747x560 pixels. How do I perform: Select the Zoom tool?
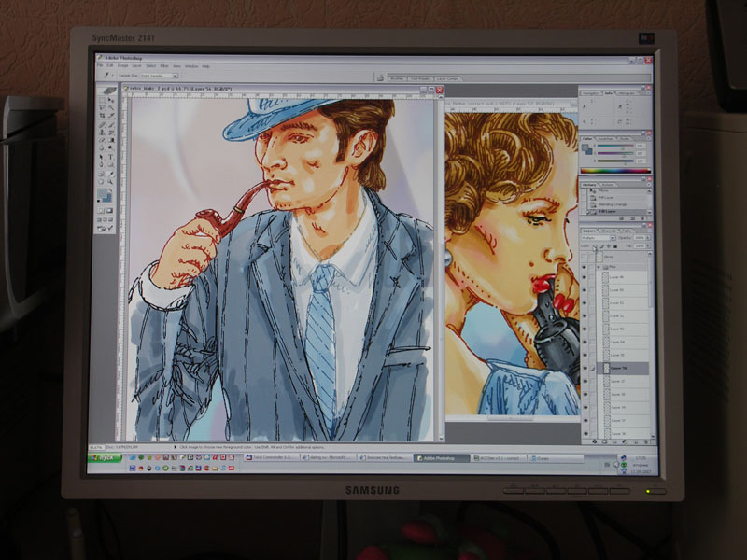click(111, 181)
